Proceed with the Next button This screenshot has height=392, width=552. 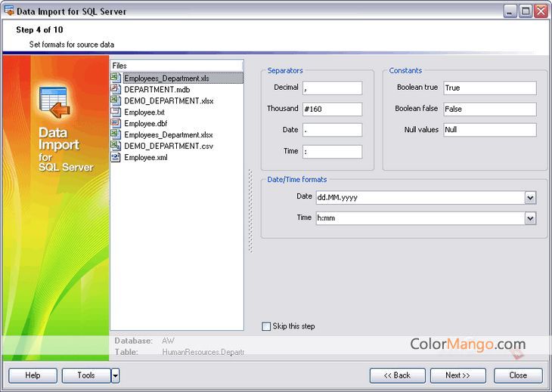click(458, 375)
